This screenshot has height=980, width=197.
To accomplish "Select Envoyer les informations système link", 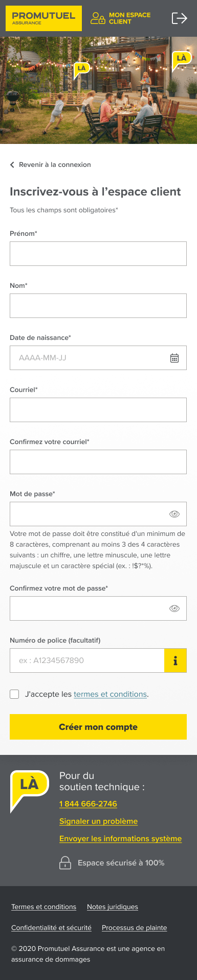I will coord(120,839).
